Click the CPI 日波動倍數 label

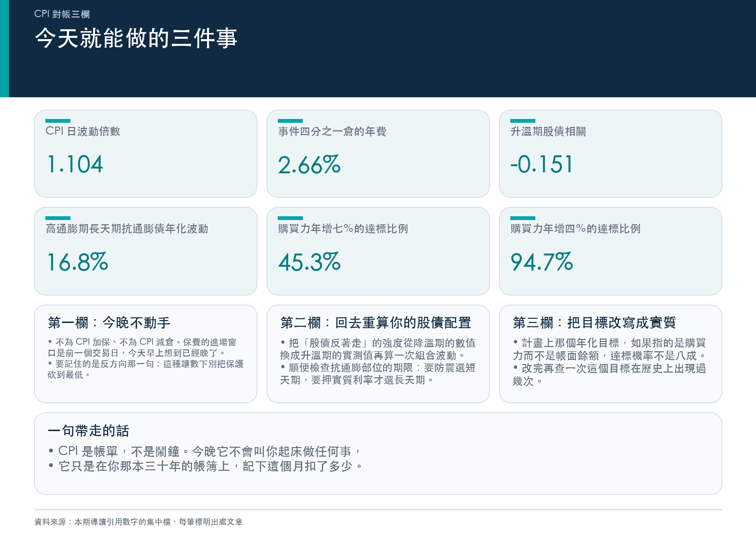(x=83, y=131)
